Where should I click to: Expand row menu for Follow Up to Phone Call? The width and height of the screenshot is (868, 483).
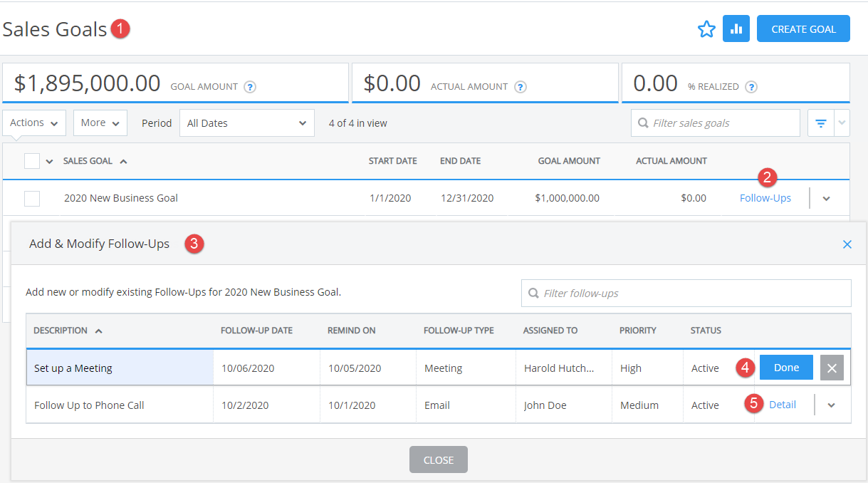(831, 405)
